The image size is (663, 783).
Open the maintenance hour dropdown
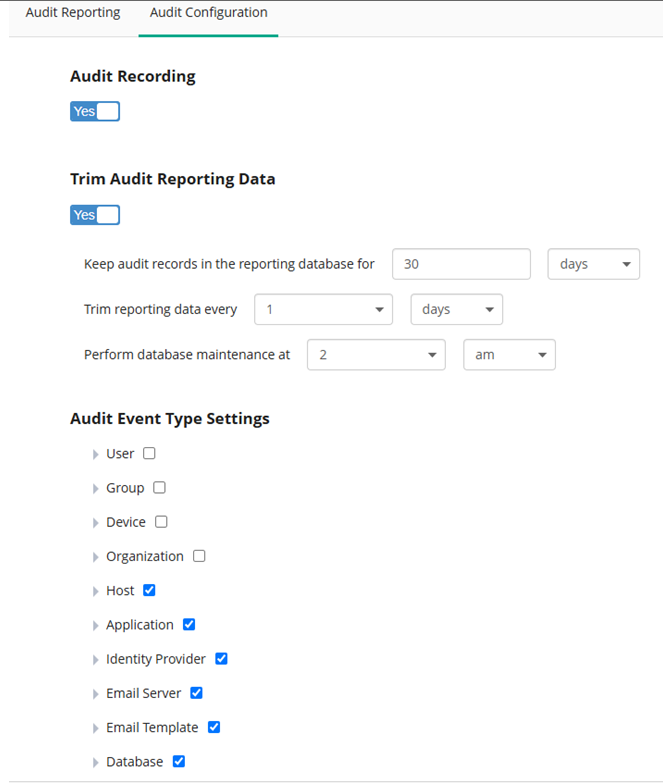click(x=376, y=355)
